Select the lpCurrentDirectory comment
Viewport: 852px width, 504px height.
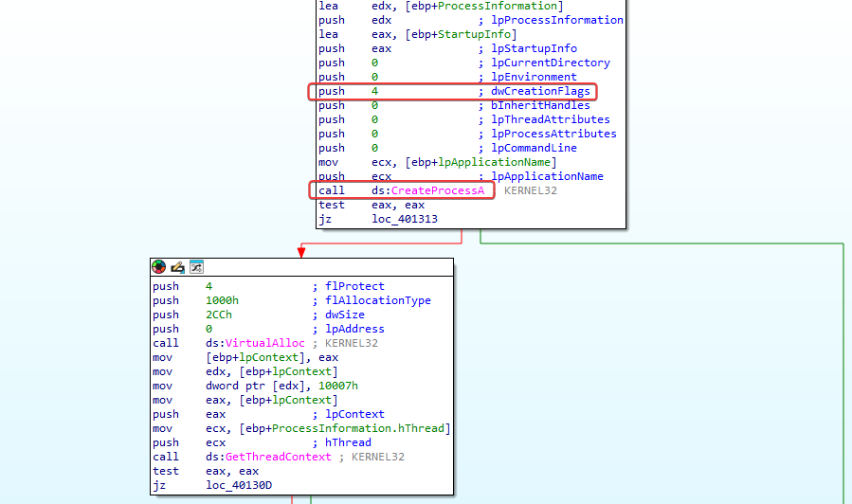551,63
